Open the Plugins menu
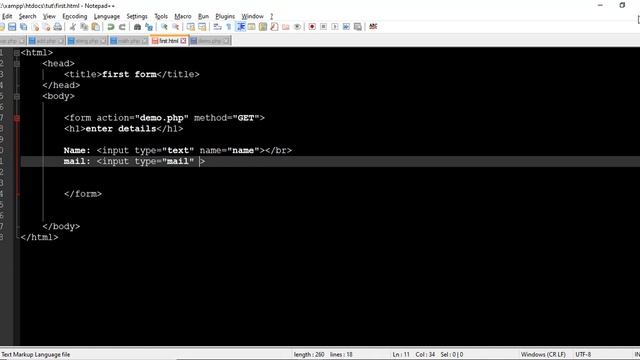This screenshot has height=360, width=640. pos(225,16)
